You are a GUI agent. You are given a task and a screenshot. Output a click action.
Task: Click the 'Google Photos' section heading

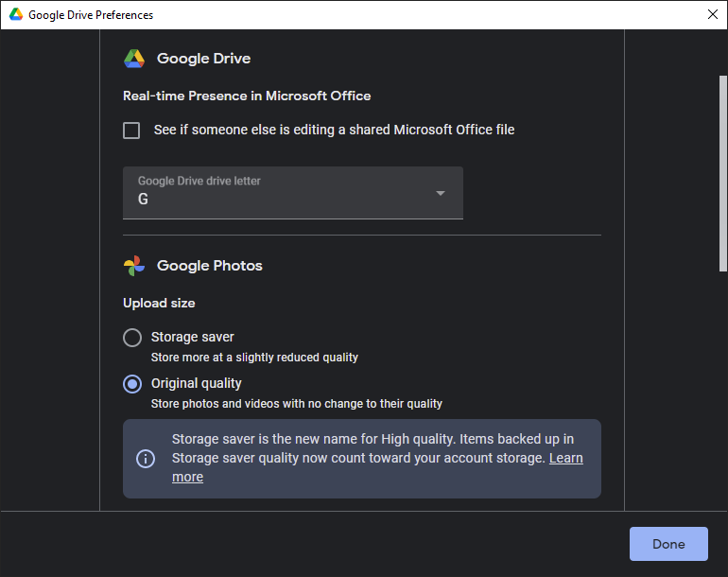pyautogui.click(x=210, y=266)
